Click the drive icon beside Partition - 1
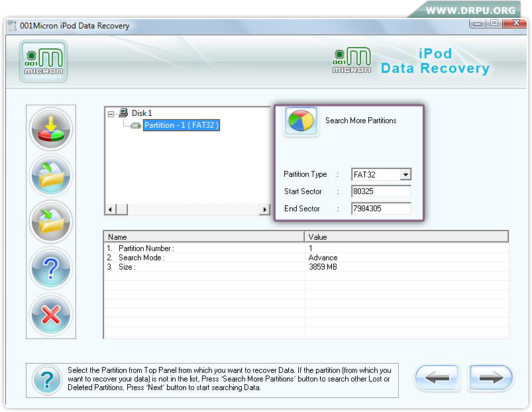 (136, 125)
